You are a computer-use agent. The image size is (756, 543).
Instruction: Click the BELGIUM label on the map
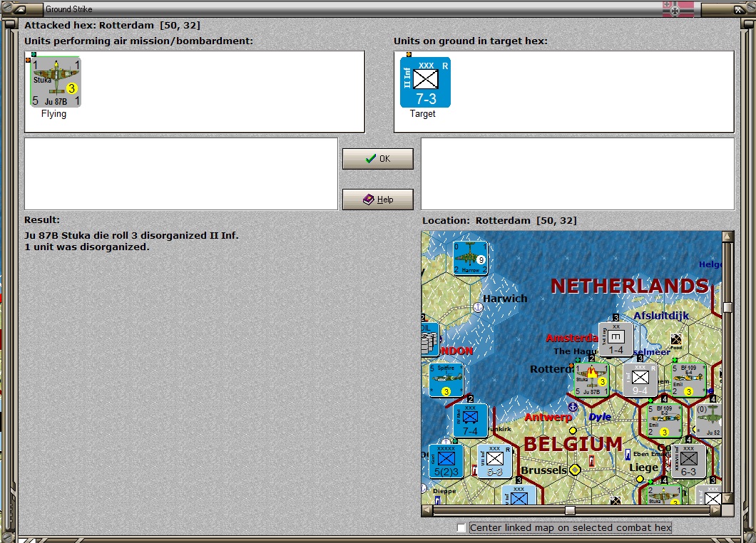click(x=573, y=444)
